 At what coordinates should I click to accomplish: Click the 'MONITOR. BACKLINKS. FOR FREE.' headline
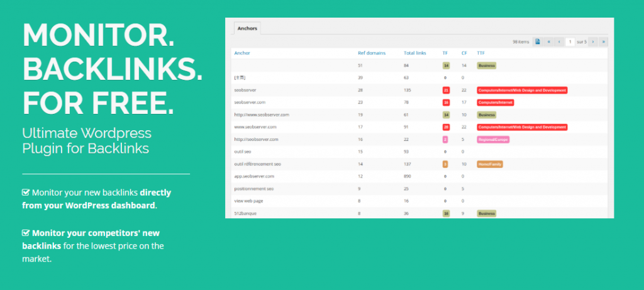112,69
